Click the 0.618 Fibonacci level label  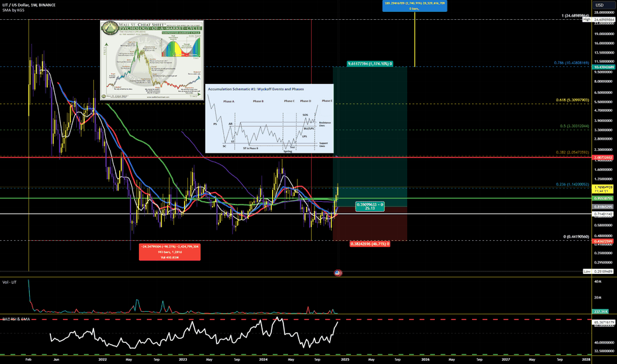[573, 100]
